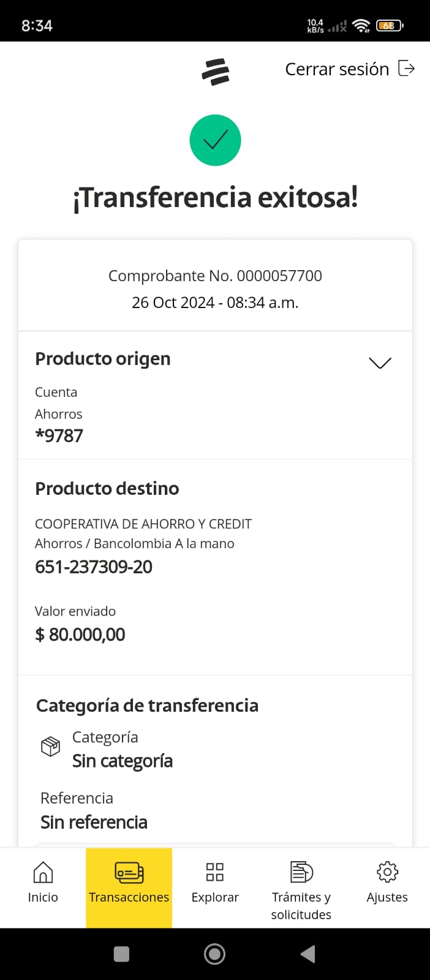430x980 pixels.
Task: Tap the Ajustes gear icon
Action: point(387,872)
